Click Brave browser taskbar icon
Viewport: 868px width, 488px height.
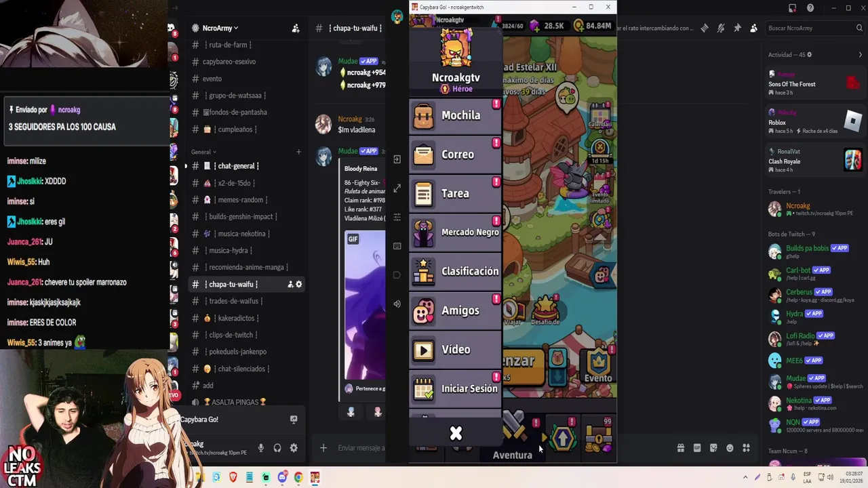[x=233, y=477]
